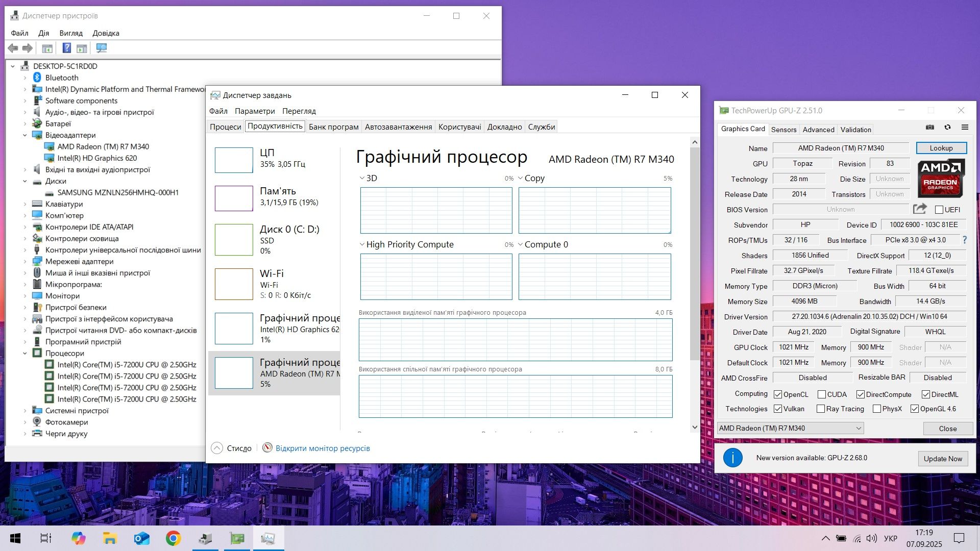Select the ЦП performance thumbnail graph

pos(234,160)
